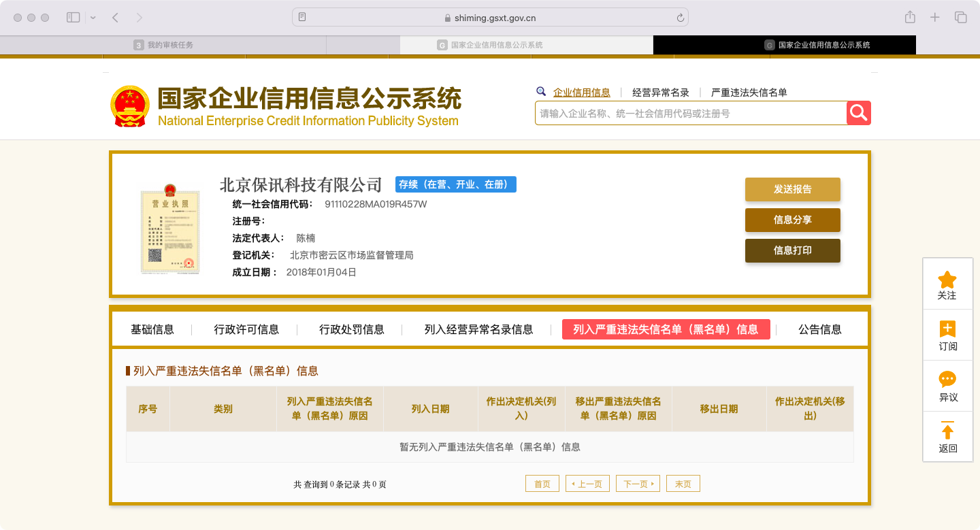The image size is (980, 530).
Task: Go forward with the browser forward arrow
Action: pyautogui.click(x=140, y=18)
